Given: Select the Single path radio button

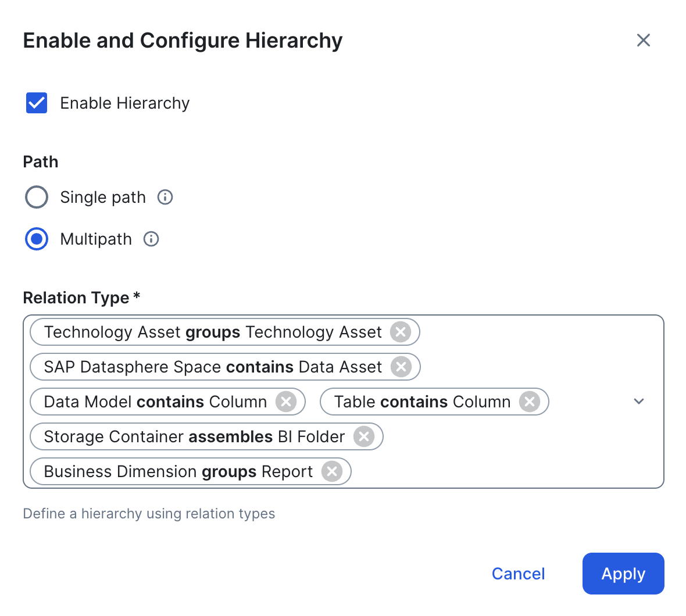Looking at the screenshot, I should 37,197.
